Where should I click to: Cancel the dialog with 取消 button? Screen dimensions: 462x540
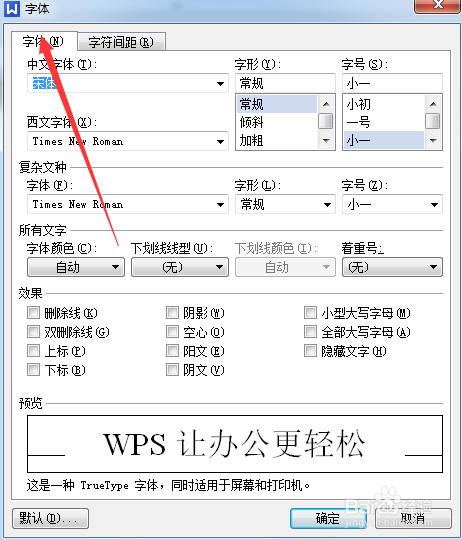pos(413,518)
